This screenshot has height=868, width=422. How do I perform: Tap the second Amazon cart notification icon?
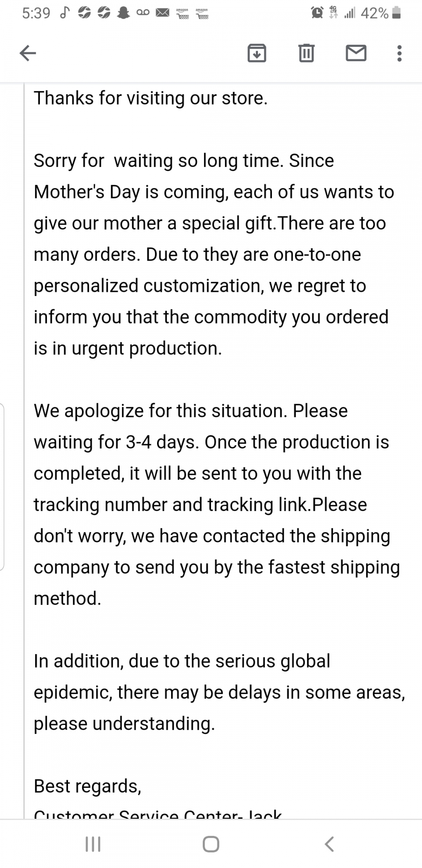click(x=202, y=14)
